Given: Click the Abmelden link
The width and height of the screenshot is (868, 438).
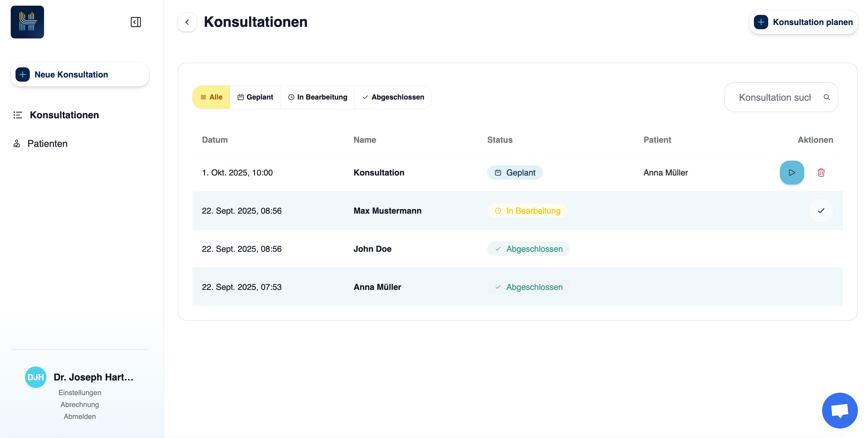Looking at the screenshot, I should [x=80, y=417].
